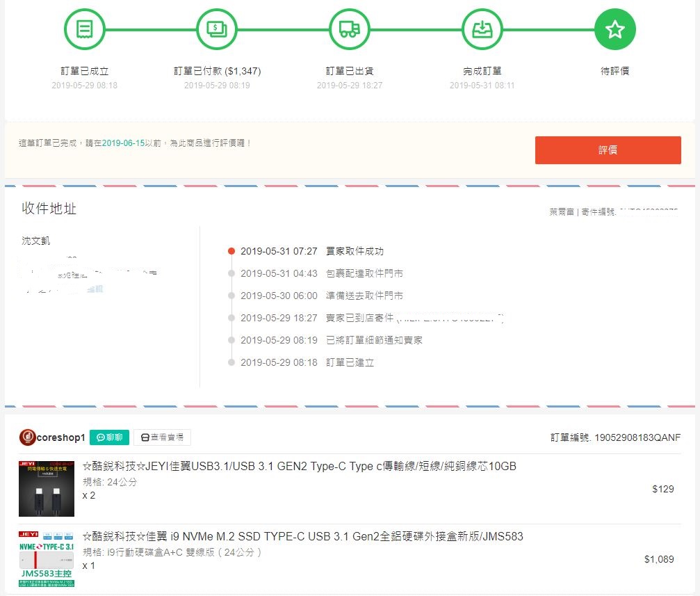The image size is (700, 596).
Task: Open the JEYI USB cable thumbnail
Action: tap(47, 488)
